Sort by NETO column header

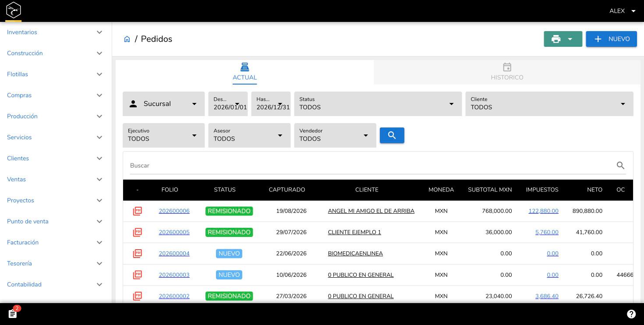click(594, 190)
